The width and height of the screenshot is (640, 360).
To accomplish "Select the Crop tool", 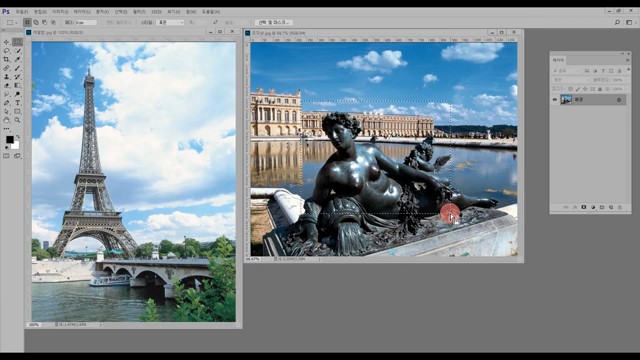I will click(x=6, y=59).
